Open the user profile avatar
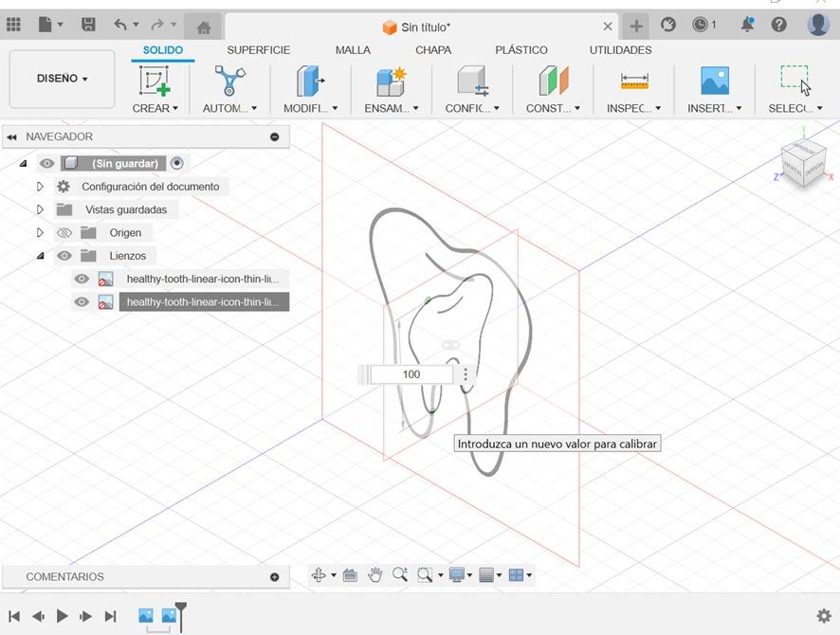The image size is (840, 635). (x=818, y=24)
